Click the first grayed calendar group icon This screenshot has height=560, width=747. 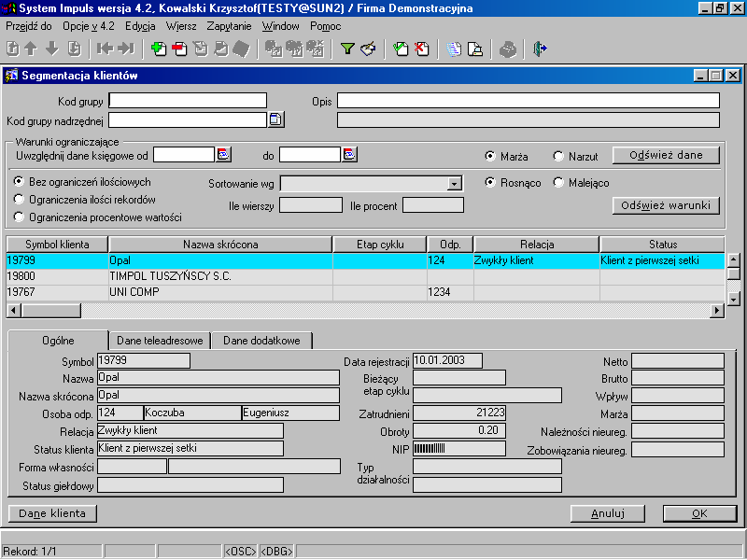(274, 49)
